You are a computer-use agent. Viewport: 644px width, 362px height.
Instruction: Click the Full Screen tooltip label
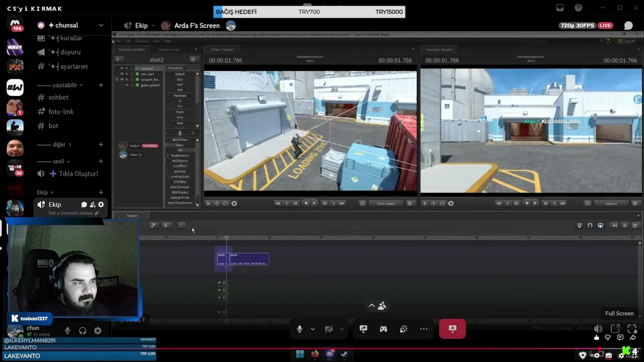[x=619, y=313]
